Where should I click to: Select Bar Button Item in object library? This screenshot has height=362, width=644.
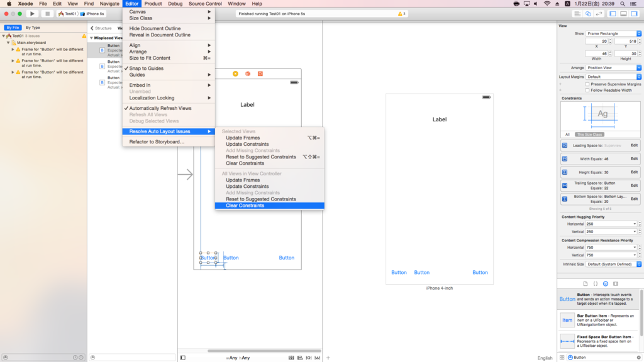pos(599,320)
